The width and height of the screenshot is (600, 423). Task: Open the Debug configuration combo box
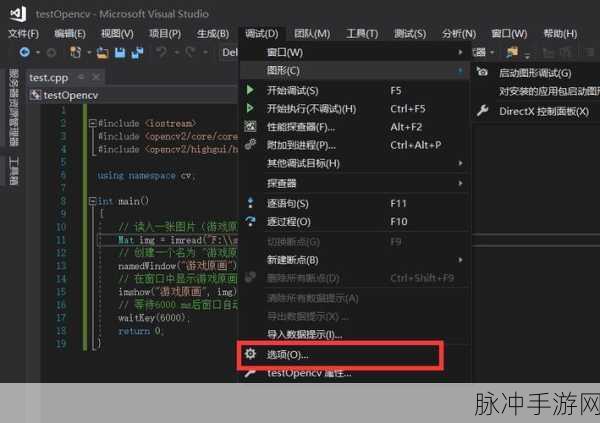(230, 52)
